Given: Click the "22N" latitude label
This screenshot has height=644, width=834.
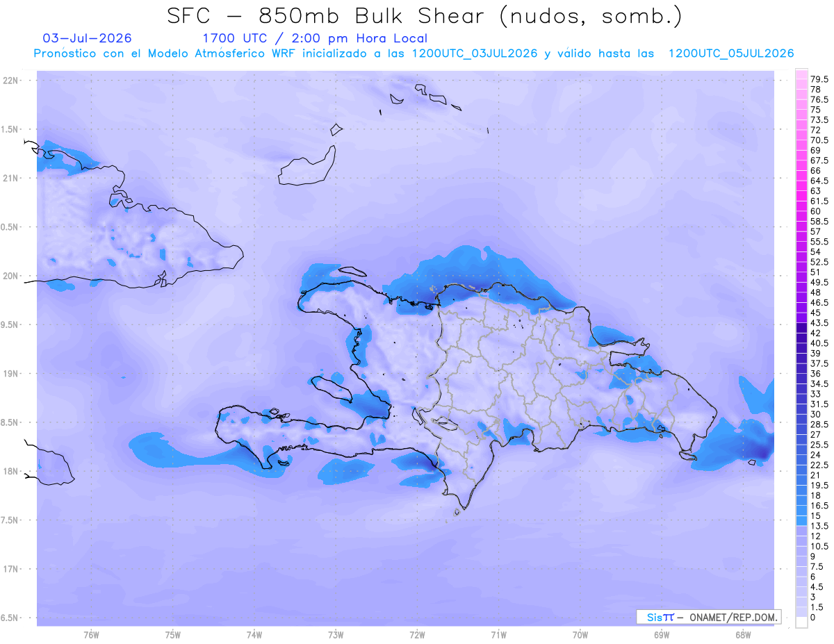Looking at the screenshot, I should [x=11, y=81].
